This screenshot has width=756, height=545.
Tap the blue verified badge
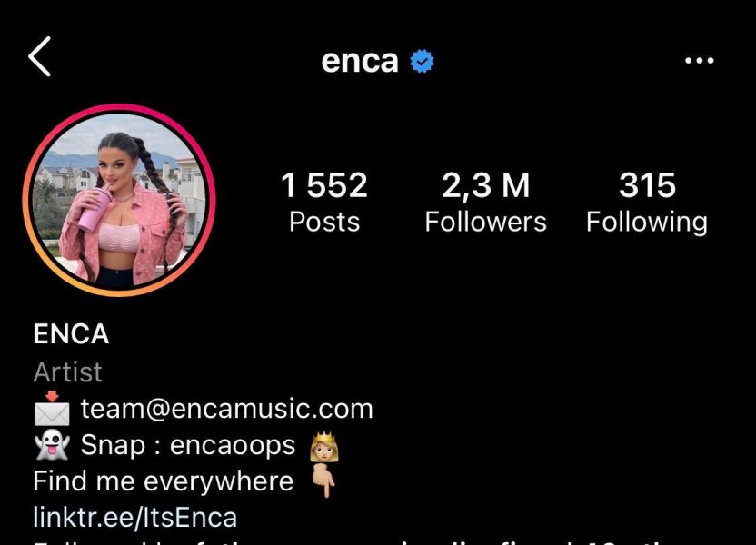click(422, 61)
